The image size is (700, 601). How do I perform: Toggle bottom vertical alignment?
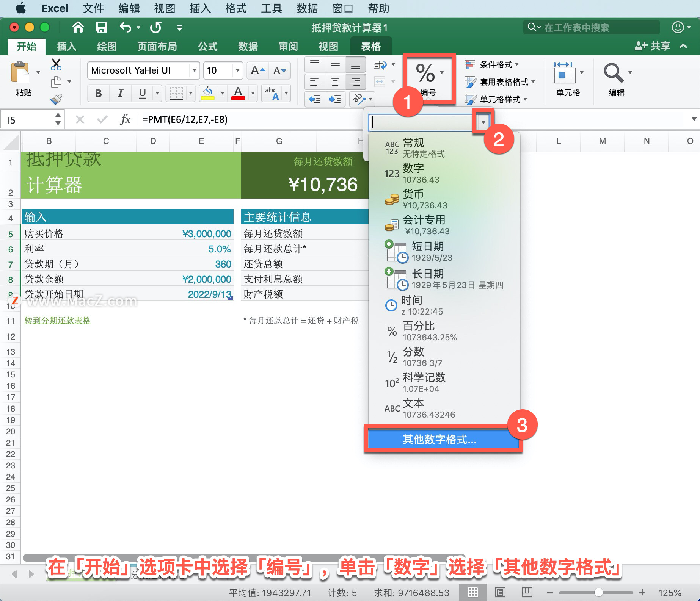pos(356,64)
